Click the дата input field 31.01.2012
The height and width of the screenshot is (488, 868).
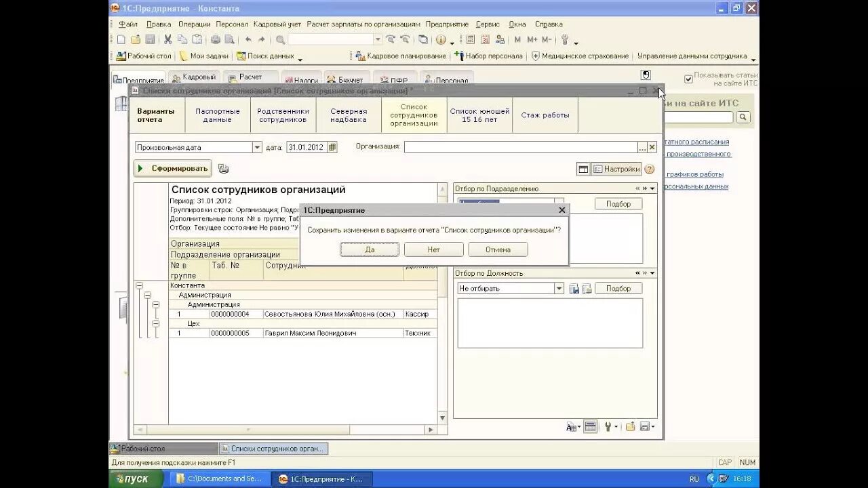(x=307, y=147)
